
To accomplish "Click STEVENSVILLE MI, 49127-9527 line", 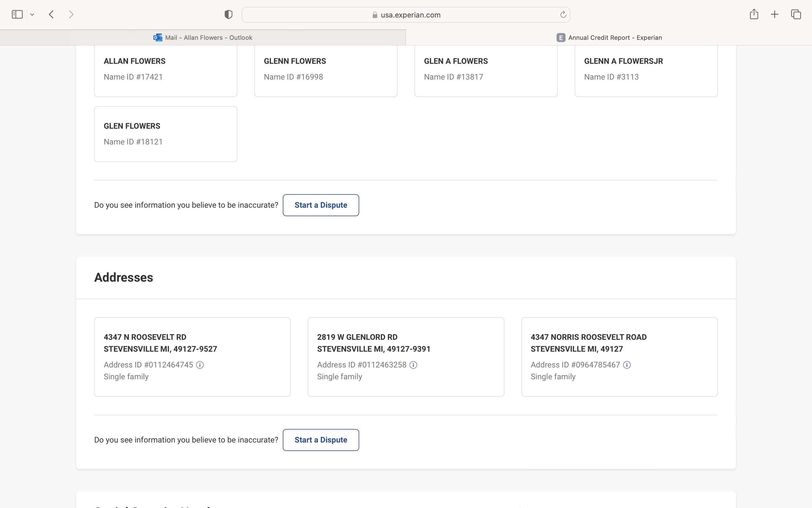I will point(160,349).
